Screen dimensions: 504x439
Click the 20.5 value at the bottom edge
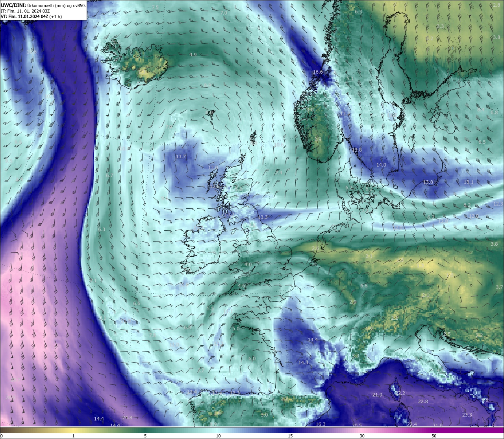[x=357, y=426]
